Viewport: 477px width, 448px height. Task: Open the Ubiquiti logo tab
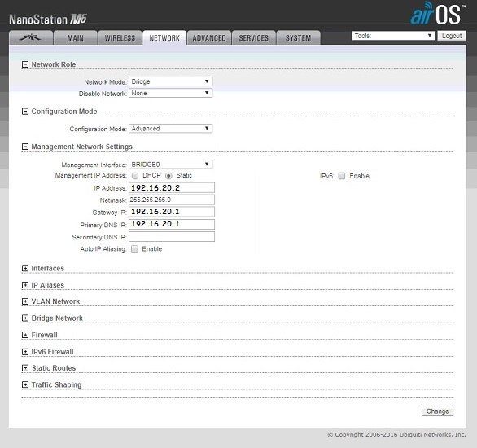31,37
